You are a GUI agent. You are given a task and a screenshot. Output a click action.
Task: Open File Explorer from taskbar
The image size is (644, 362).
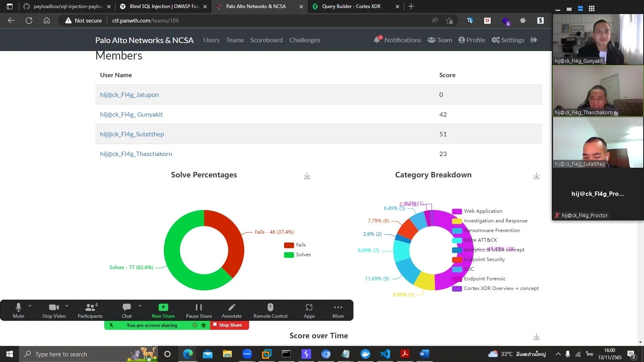pos(227,354)
